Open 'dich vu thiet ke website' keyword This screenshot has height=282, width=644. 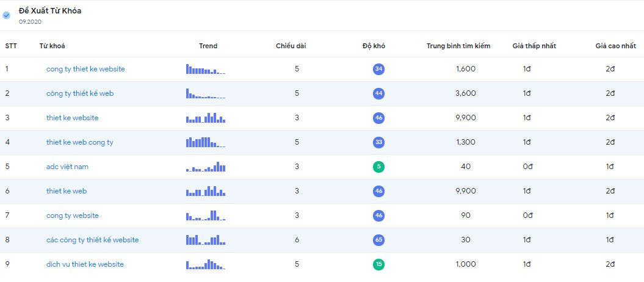(85, 264)
